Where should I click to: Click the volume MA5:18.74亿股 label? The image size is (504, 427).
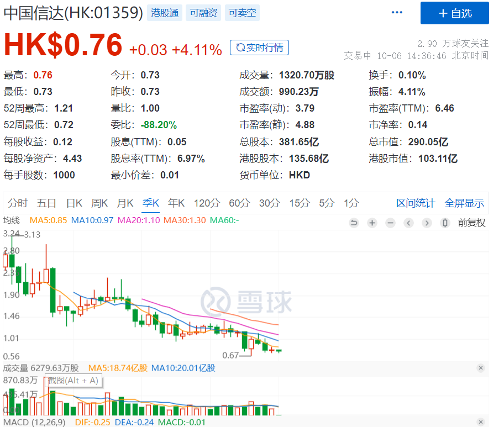pyautogui.click(x=118, y=368)
